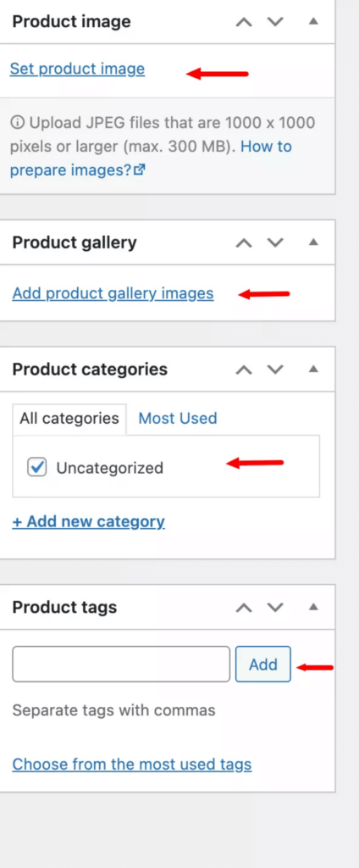The height and width of the screenshot is (868, 359).
Task: Select the All categories tab
Action: [x=69, y=419]
